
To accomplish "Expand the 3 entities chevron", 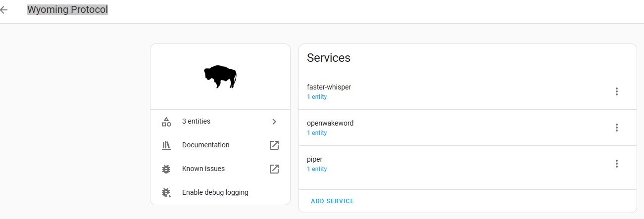I will click(274, 122).
